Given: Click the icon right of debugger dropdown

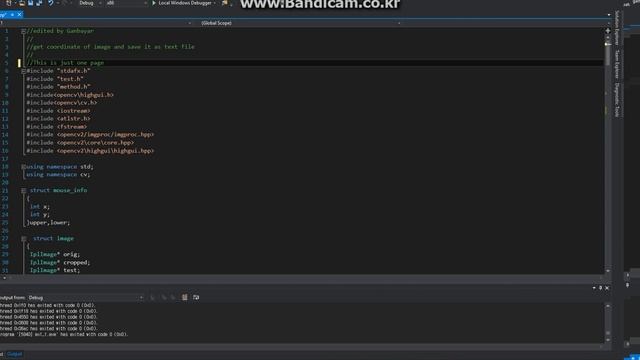Looking at the screenshot, I should pos(225,3).
